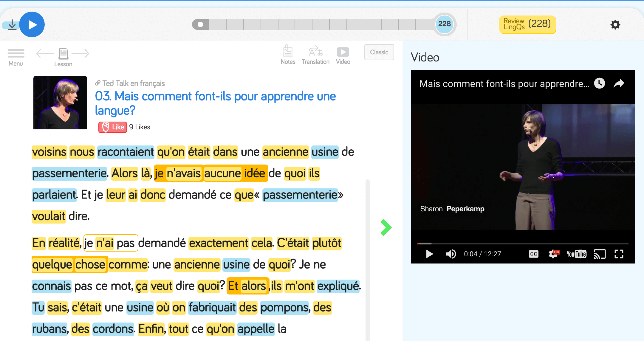The width and height of the screenshot is (644, 341).
Task: Toggle closed captions in video player
Action: [533, 254]
